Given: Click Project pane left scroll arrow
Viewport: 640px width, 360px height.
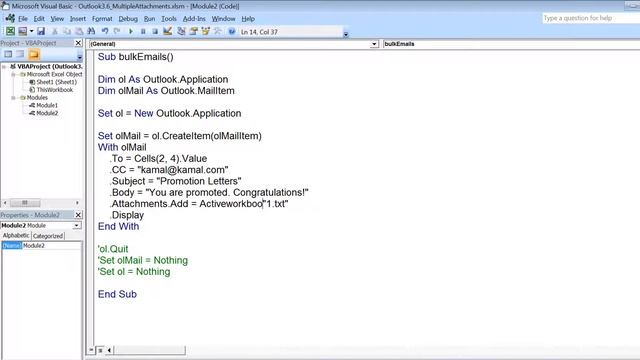Looking at the screenshot, I should click(5, 203).
